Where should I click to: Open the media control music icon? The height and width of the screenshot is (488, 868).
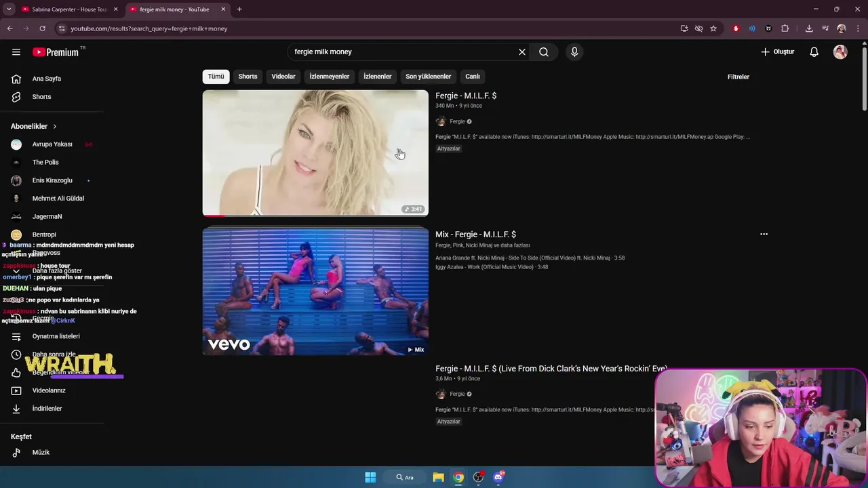(825, 28)
